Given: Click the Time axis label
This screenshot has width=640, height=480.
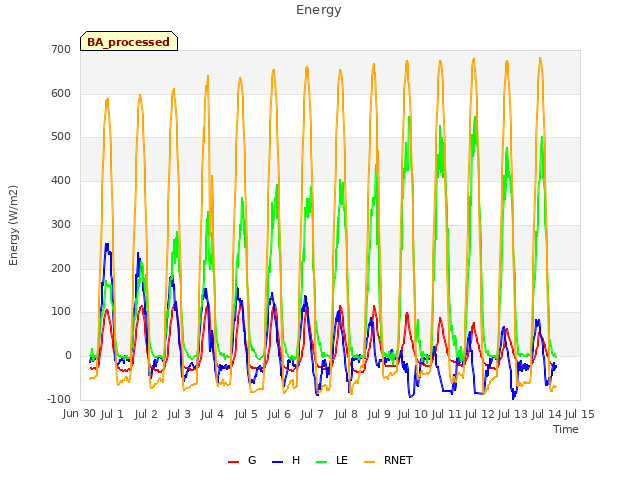Looking at the screenshot, I should 566,429.
